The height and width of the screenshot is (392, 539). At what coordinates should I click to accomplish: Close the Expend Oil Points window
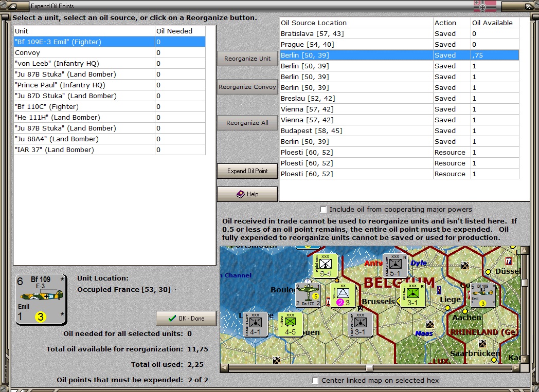pyautogui.click(x=528, y=6)
